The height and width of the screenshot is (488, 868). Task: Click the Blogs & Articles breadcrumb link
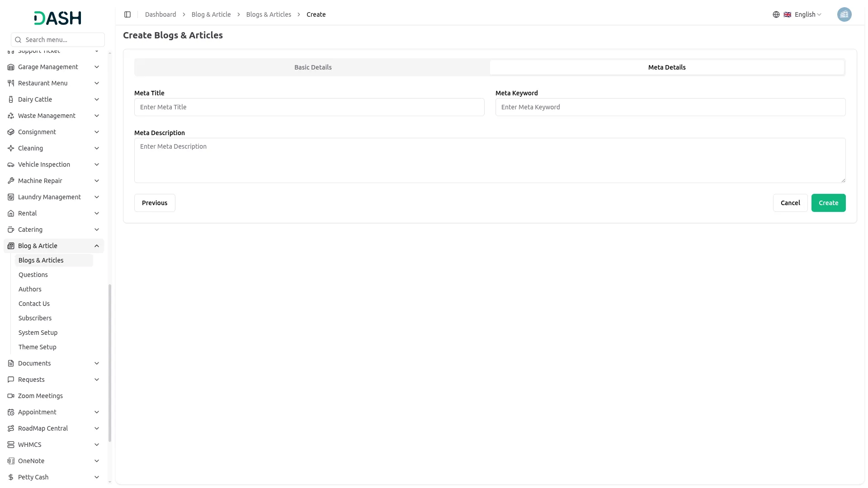(269, 14)
